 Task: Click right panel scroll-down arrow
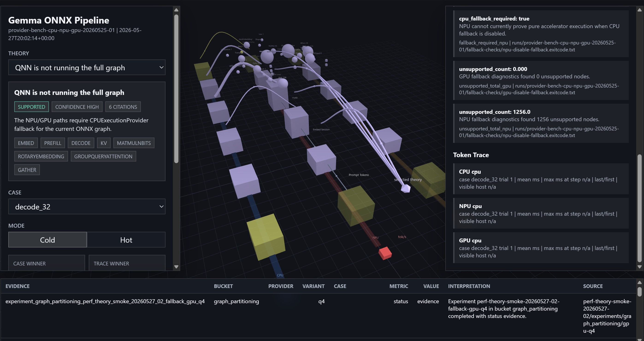pos(639,267)
